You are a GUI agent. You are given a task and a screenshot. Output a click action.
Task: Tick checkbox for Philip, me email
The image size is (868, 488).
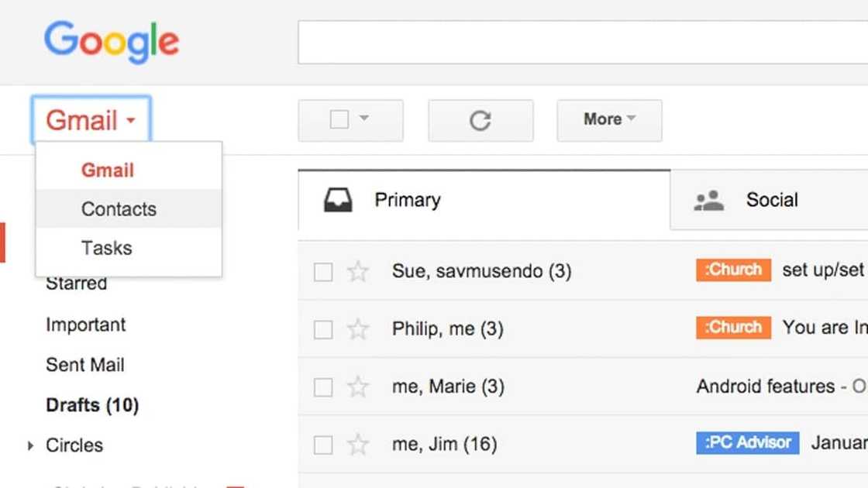(x=323, y=330)
